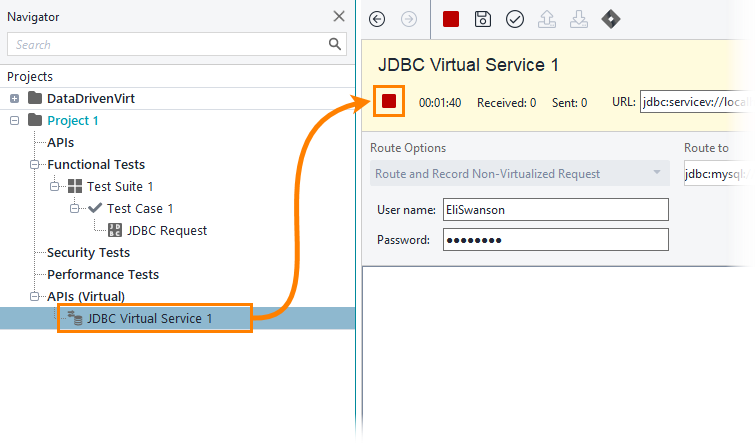Click the Route Options label
The width and height of the screenshot is (756, 444).
tap(408, 148)
